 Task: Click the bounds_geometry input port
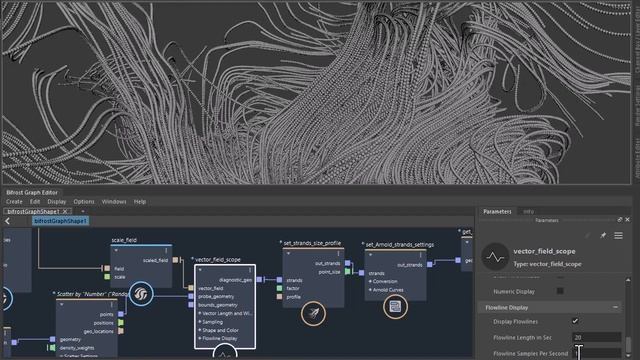pyautogui.click(x=191, y=304)
